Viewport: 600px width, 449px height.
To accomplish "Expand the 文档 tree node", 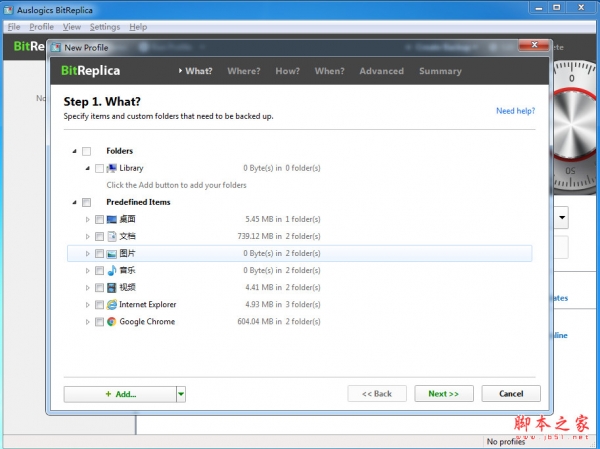I will (x=88, y=236).
